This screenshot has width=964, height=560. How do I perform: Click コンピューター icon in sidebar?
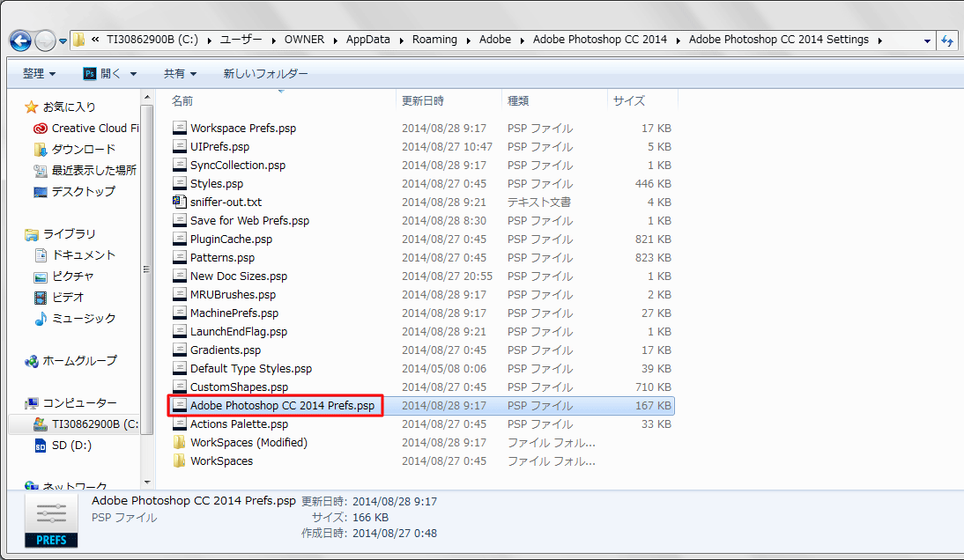32,403
